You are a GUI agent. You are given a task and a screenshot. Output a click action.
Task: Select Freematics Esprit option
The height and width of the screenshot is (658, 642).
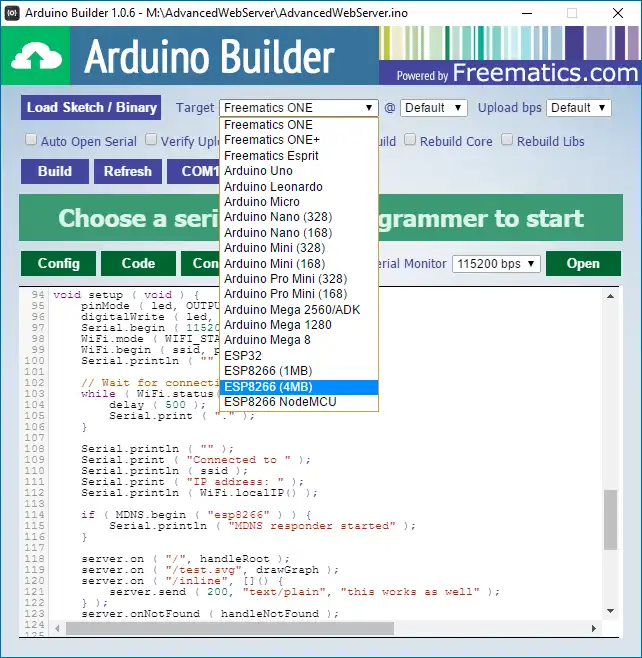pyautogui.click(x=299, y=156)
